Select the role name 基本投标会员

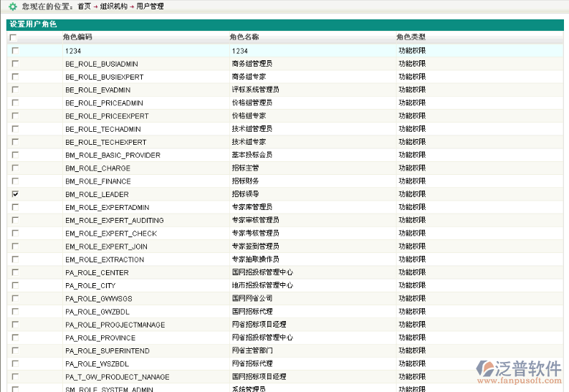tap(252, 155)
